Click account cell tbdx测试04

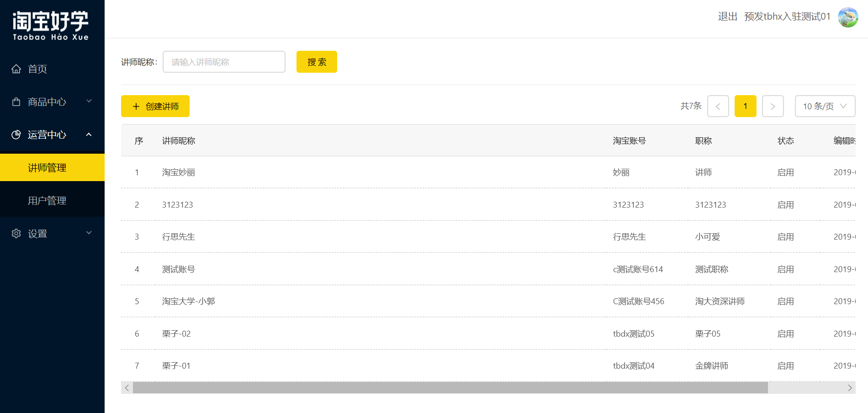pos(634,366)
